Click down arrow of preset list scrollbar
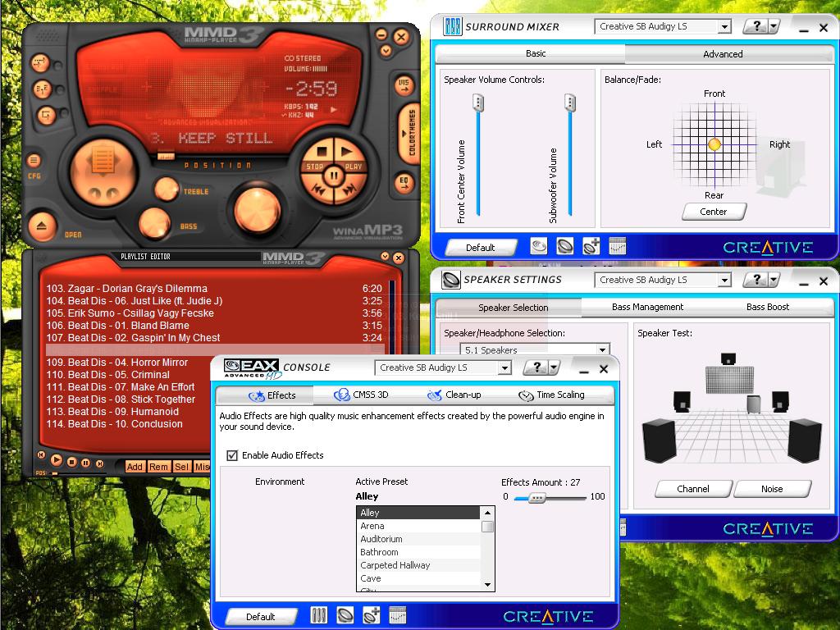840x630 pixels. (x=487, y=585)
